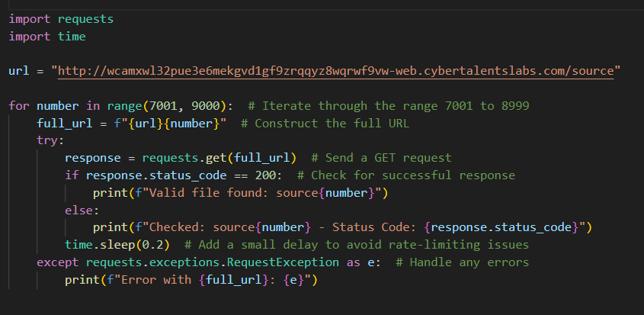The height and width of the screenshot is (315, 644).
Task: Click the 'Construct the full URL' comment
Action: tap(325, 124)
